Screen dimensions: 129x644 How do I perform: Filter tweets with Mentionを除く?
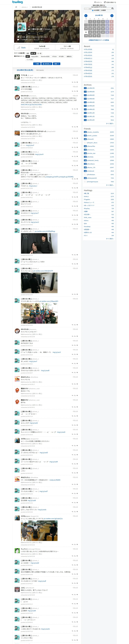[46, 56]
